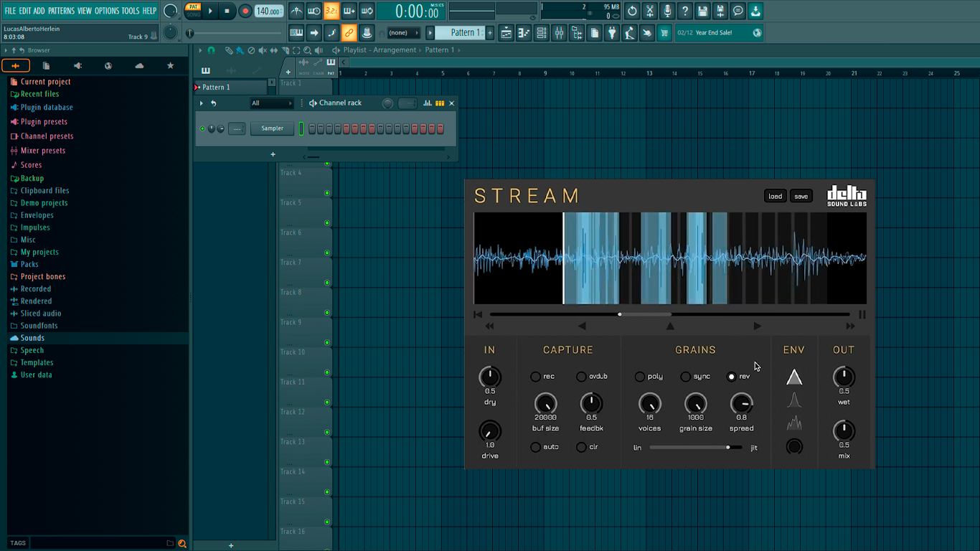This screenshot has height=551, width=980.
Task: Click the song position slider in transport
Action: 235,33
